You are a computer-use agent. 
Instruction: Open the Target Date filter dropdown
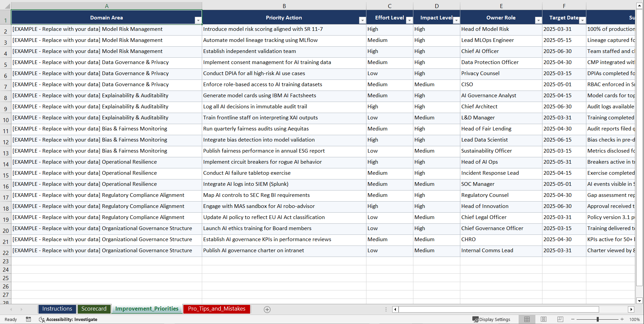point(583,20)
